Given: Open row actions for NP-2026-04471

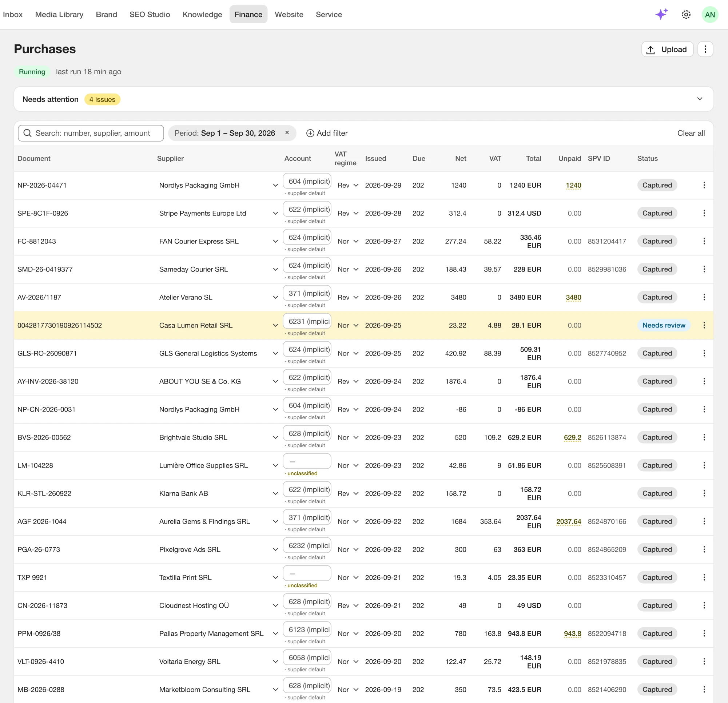Looking at the screenshot, I should coord(704,185).
